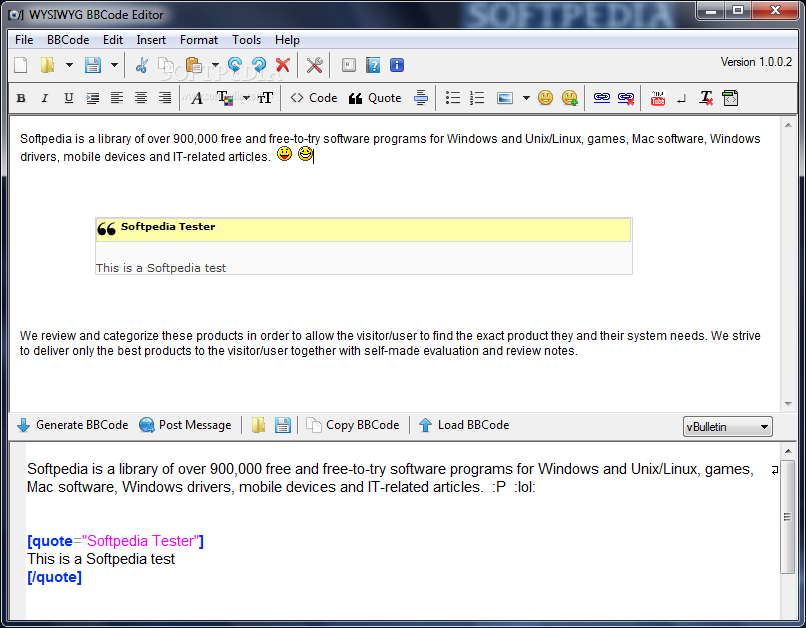Screen dimensions: 806x628
Task: Toggle bold formatting
Action: click(21, 98)
